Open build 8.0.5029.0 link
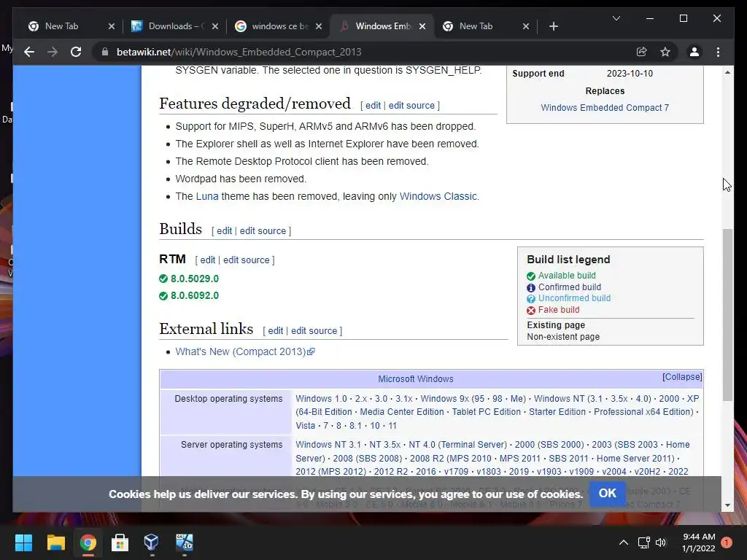The image size is (747, 560). (194, 279)
